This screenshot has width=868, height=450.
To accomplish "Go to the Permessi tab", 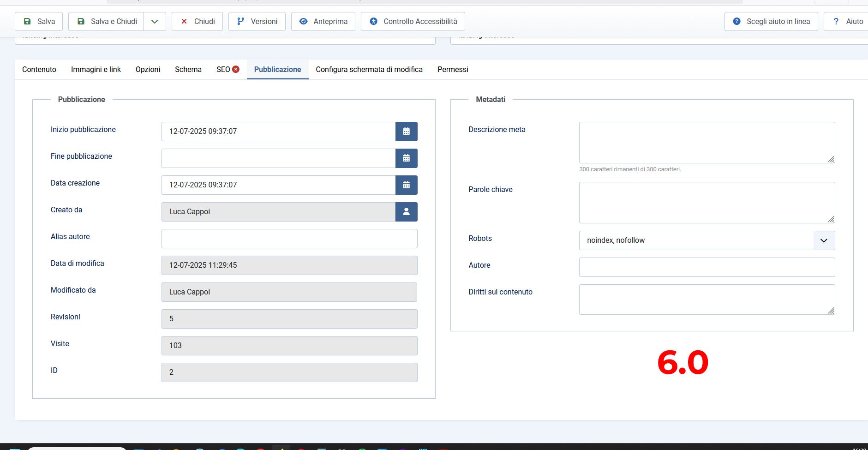I will 453,70.
